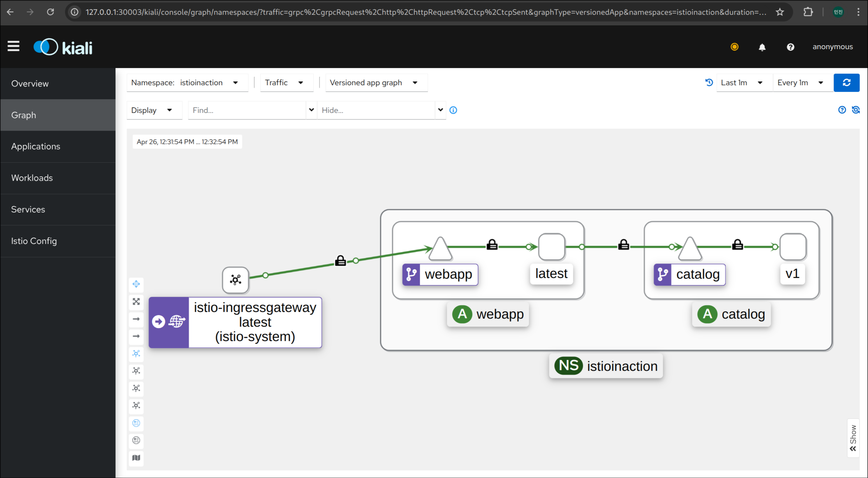Click the browser address bar URL

click(425, 12)
